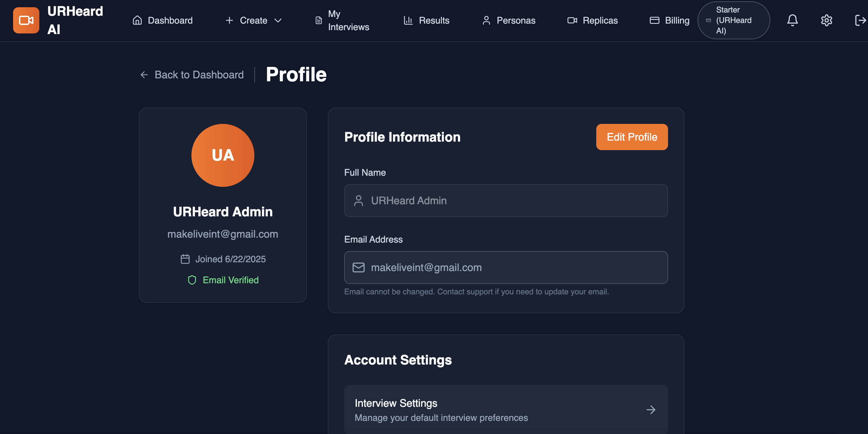The width and height of the screenshot is (868, 434).
Task: Click the back arrow icon beside Back to Dashboard
Action: point(144,75)
